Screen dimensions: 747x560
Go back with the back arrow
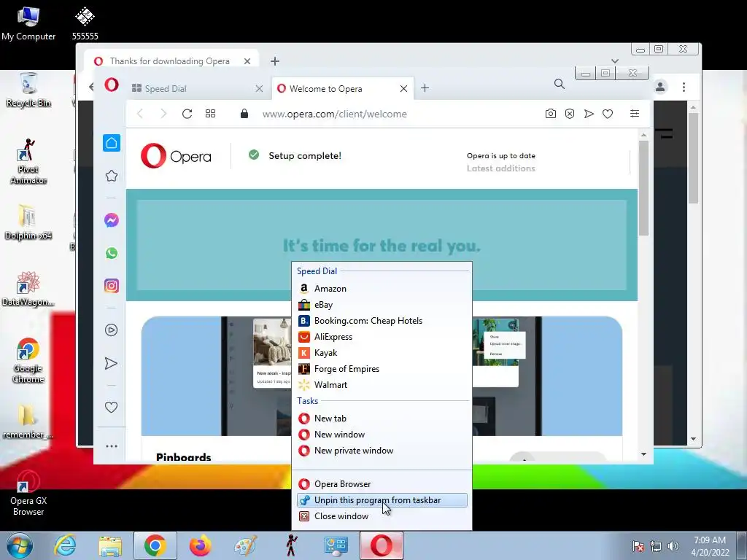pos(140,114)
